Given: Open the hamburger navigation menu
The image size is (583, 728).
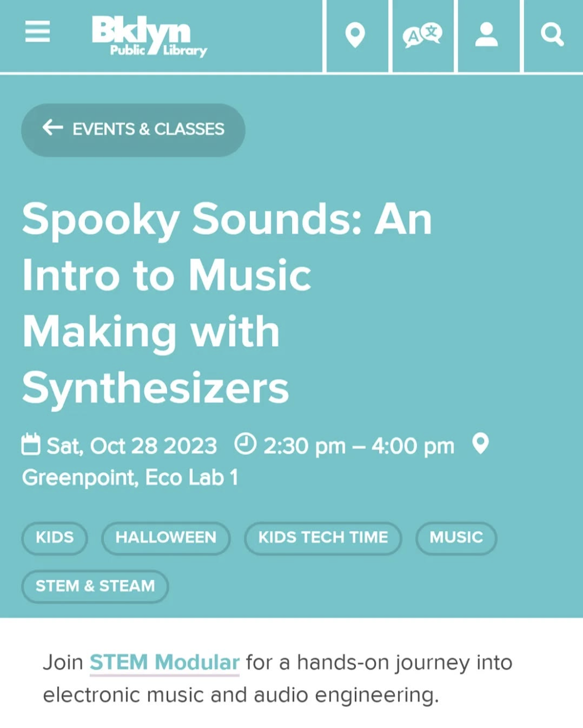Looking at the screenshot, I should tap(38, 32).
